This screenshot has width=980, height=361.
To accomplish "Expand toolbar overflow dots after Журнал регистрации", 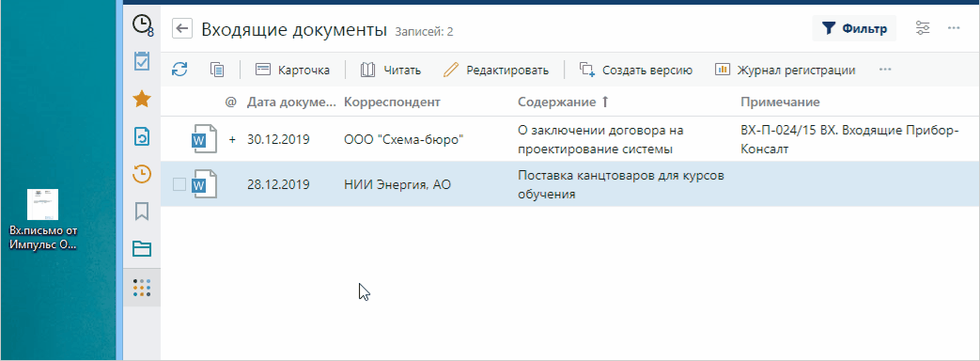I will coord(885,70).
